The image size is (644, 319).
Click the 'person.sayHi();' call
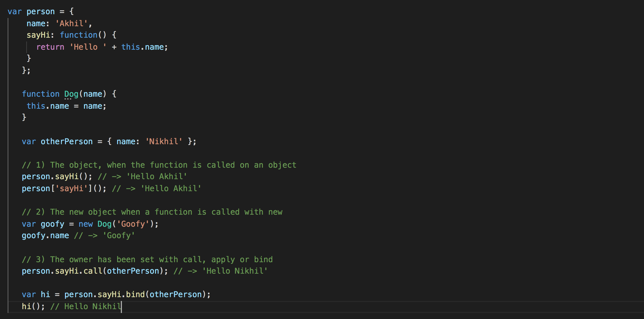point(57,176)
